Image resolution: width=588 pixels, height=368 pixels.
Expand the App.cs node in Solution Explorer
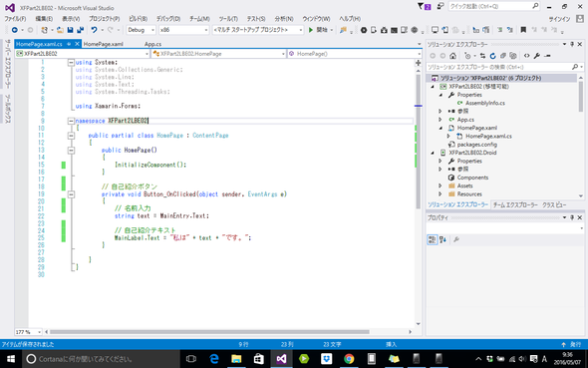point(441,120)
